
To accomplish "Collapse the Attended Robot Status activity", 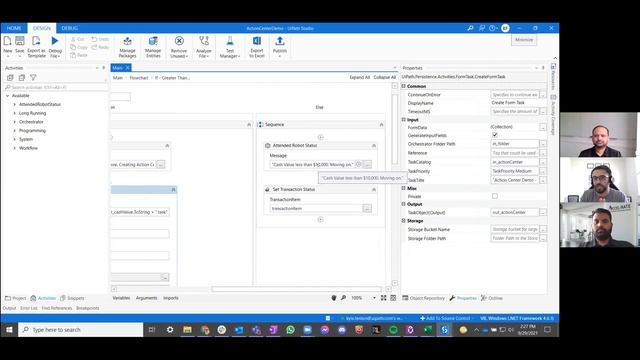I will [373, 145].
